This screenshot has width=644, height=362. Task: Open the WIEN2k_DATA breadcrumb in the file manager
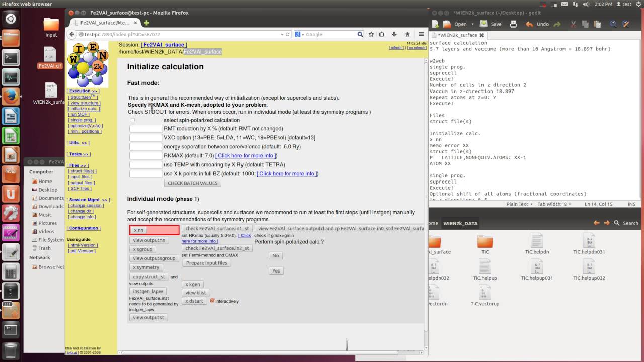(460, 223)
